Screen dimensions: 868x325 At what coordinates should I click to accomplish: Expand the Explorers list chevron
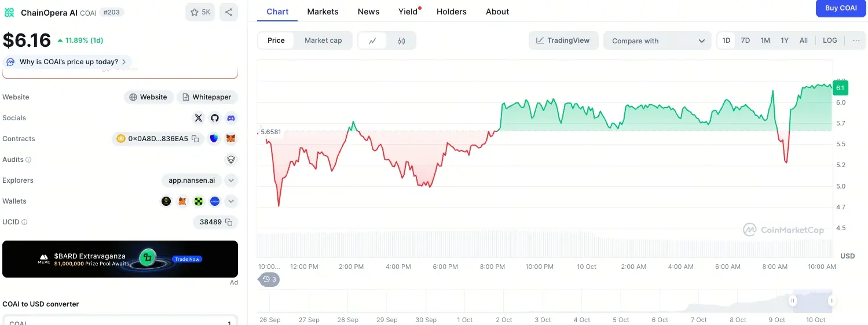231,180
